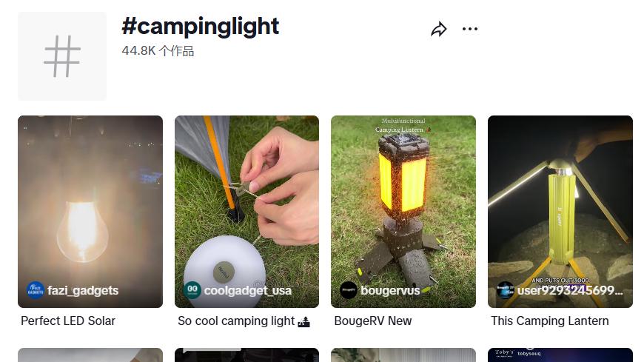Play the tent stake camping light video
The width and height of the screenshot is (644, 362).
246,200
